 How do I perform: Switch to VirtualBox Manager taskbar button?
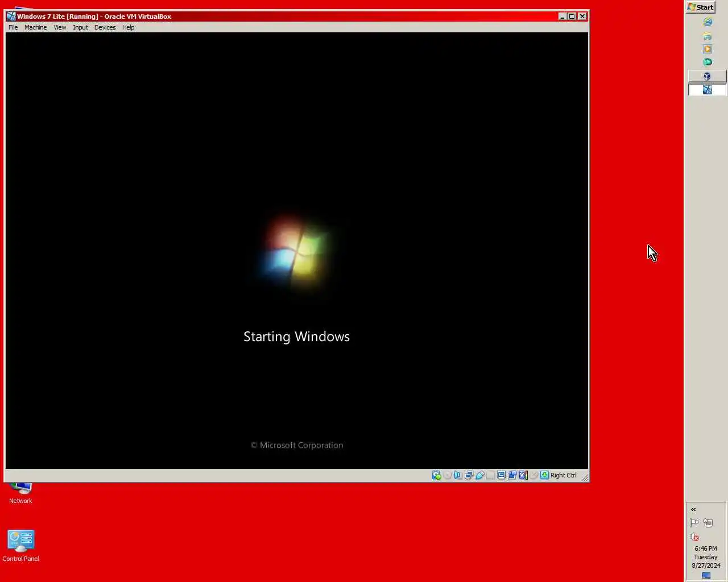click(707, 76)
